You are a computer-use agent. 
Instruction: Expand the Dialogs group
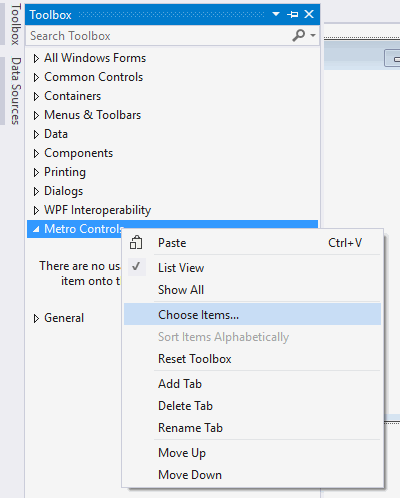(x=36, y=191)
